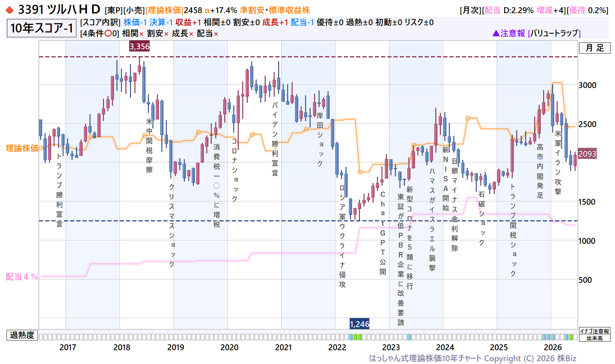
Task: Click the α+17.4% upside value
Action: (x=221, y=10)
